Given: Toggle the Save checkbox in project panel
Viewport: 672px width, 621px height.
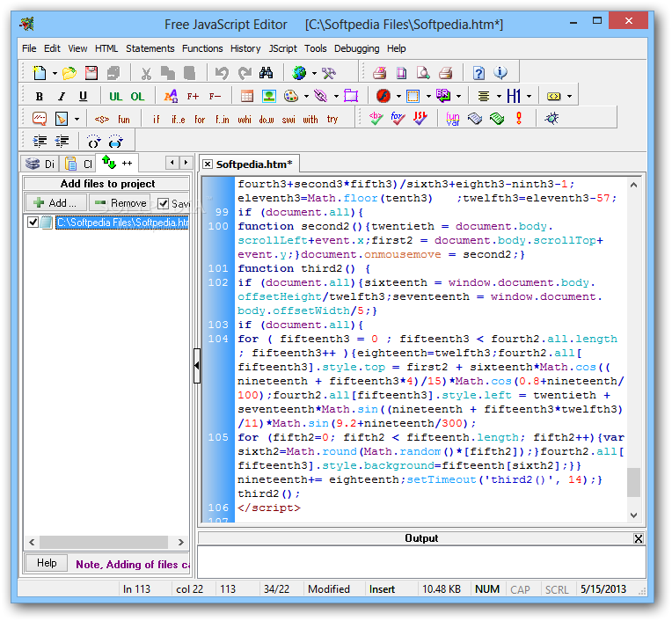Looking at the screenshot, I should [x=164, y=203].
